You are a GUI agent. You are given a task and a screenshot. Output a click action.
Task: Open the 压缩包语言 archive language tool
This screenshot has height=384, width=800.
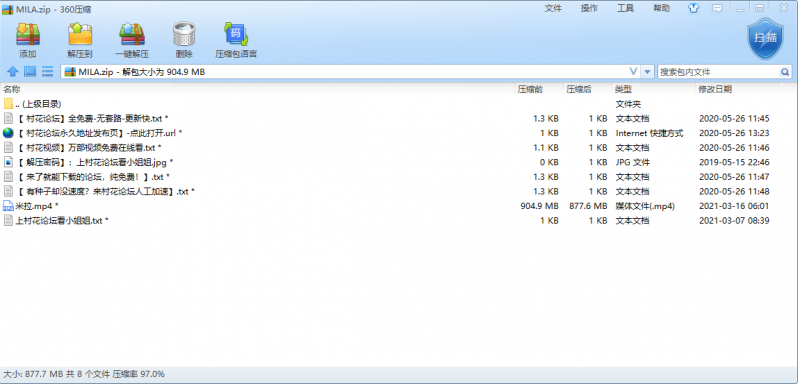236,40
